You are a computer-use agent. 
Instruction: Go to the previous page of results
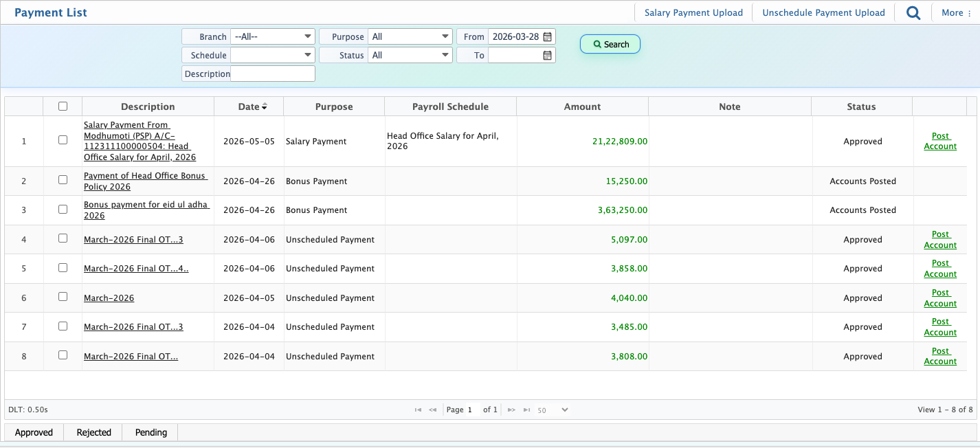433,410
